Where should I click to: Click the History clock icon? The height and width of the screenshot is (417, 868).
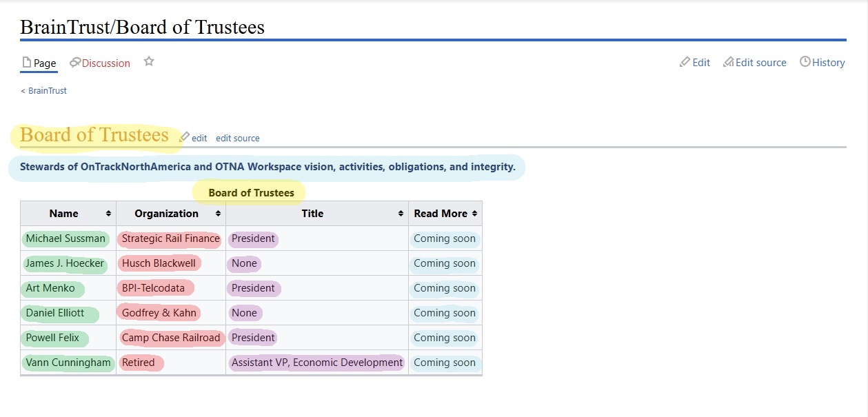(x=805, y=62)
